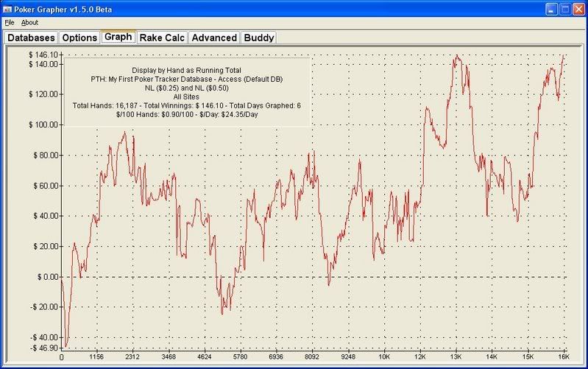588x369 pixels.
Task: Minimize the Poker Grapher window
Action: [x=550, y=9]
